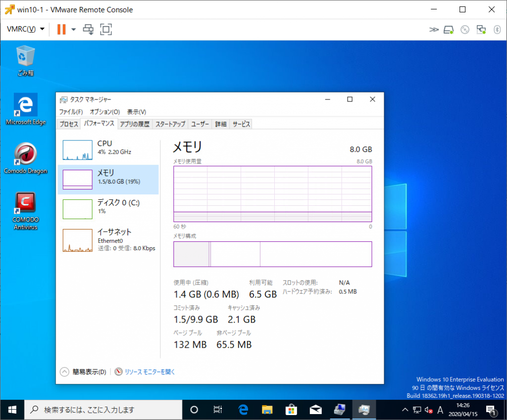
Task: Open Task View icon on taskbar
Action: pyautogui.click(x=218, y=410)
